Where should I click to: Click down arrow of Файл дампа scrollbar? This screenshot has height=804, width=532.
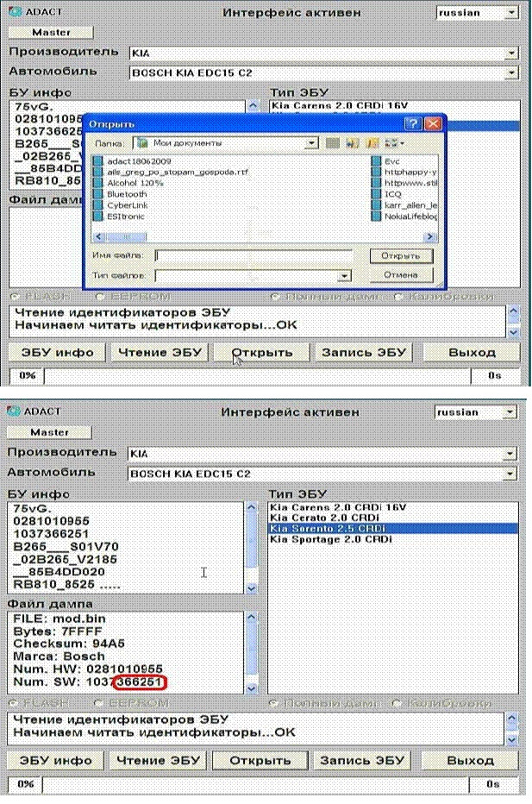click(x=251, y=688)
